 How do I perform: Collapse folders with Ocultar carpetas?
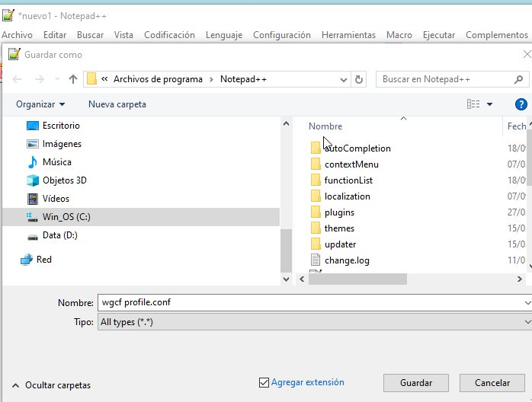[x=51, y=385]
